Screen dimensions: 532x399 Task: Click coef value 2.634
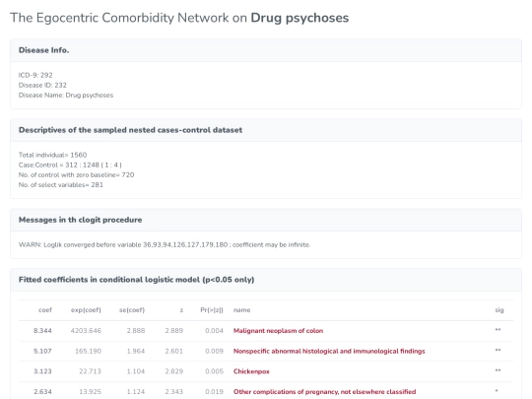click(42, 392)
